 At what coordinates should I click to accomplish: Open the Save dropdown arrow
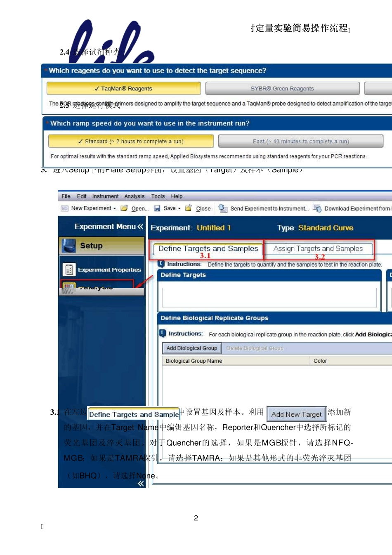tap(179, 209)
